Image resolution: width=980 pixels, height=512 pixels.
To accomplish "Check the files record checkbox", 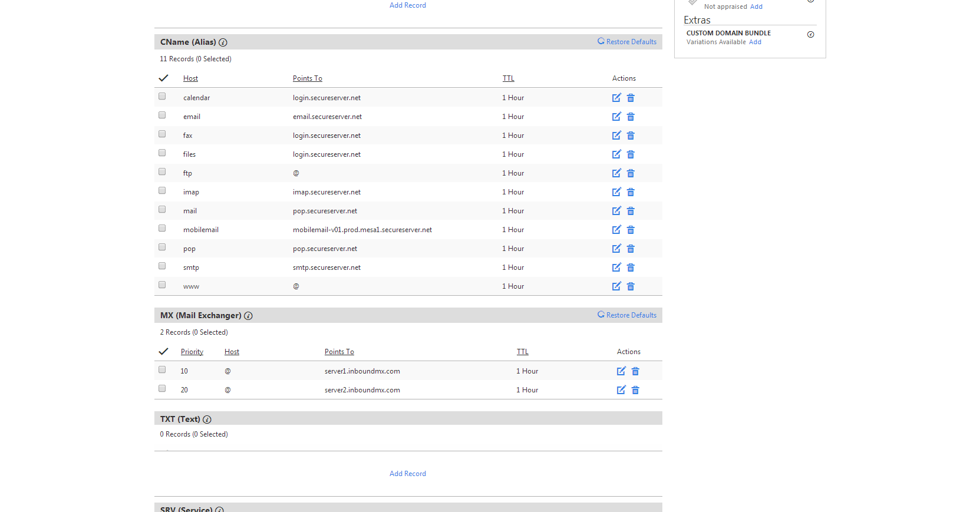I will pyautogui.click(x=162, y=153).
